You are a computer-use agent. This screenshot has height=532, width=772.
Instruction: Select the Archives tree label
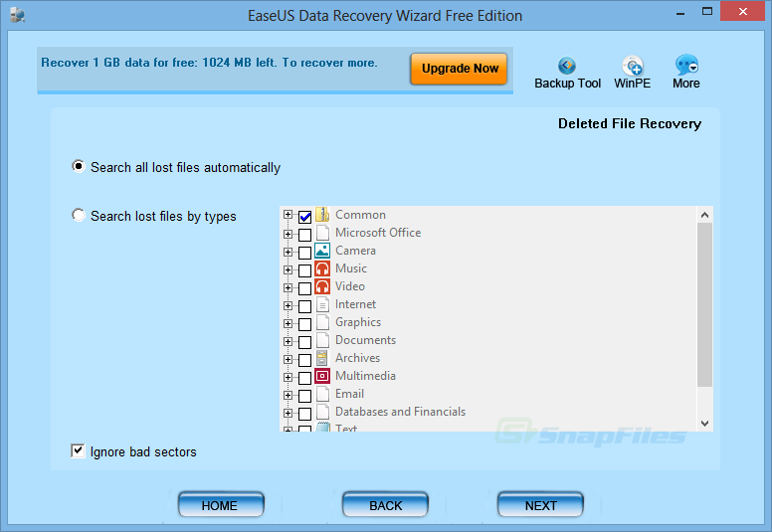(x=357, y=358)
